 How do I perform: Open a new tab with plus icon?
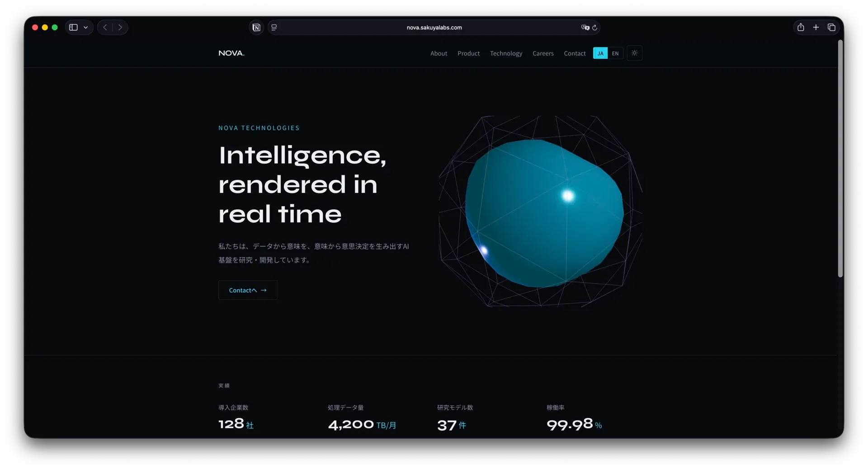click(x=816, y=28)
